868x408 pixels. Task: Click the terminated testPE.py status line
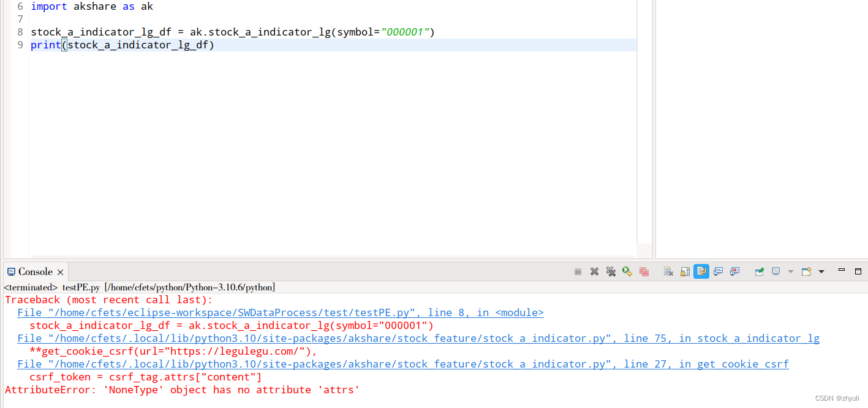(x=139, y=287)
